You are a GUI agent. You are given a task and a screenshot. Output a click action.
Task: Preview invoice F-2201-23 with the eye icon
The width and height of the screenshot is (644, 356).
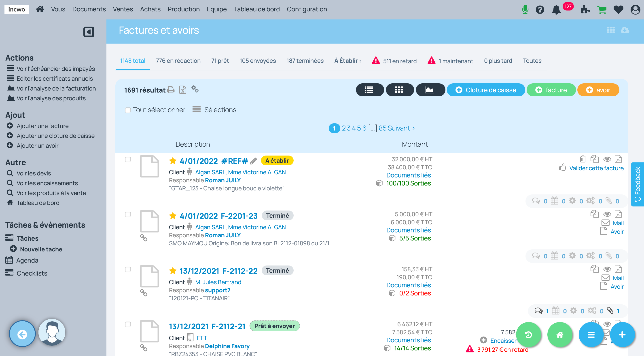pyautogui.click(x=607, y=214)
